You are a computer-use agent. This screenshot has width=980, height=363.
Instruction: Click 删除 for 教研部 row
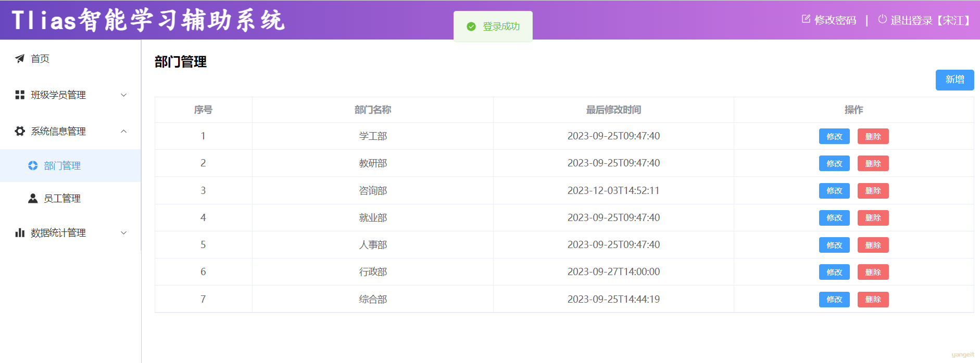pos(873,163)
